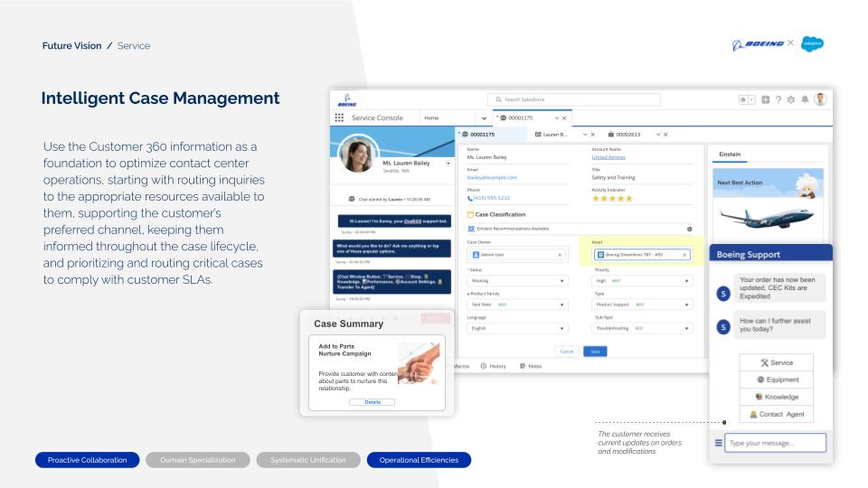Clear the Boeing Dreamliner 787 asset
This screenshot has height=488, width=868.
684,255
